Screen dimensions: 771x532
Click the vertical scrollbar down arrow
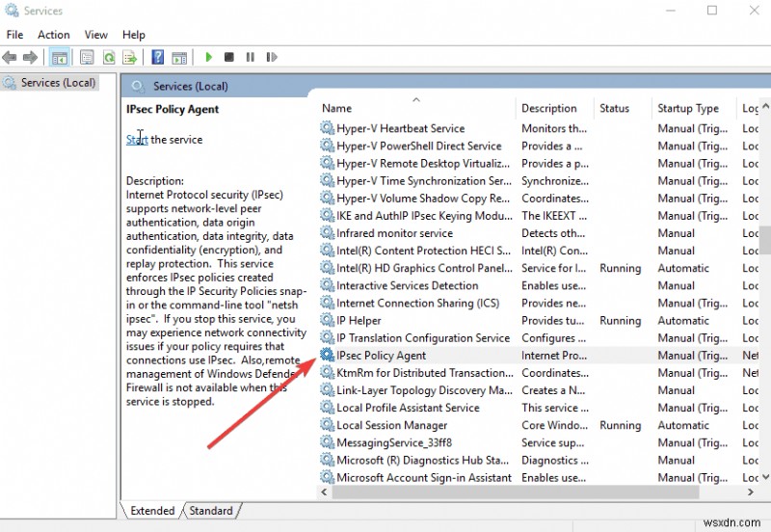(x=765, y=477)
